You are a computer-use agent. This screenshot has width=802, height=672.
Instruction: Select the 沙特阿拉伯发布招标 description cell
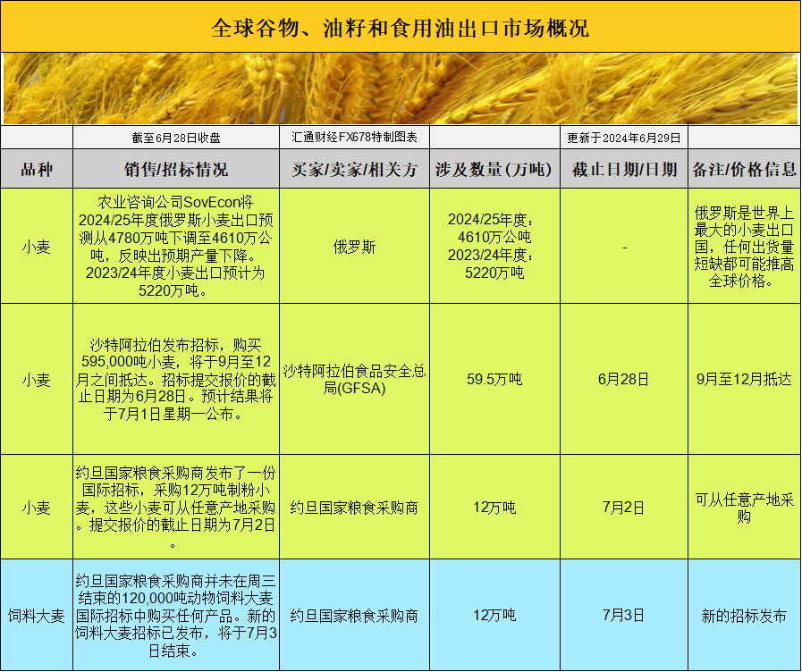[x=176, y=379]
